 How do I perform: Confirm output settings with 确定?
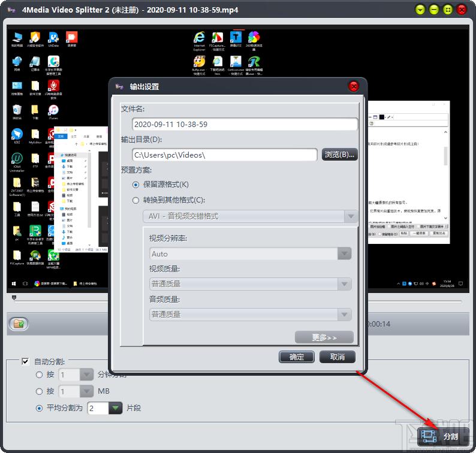click(x=297, y=357)
